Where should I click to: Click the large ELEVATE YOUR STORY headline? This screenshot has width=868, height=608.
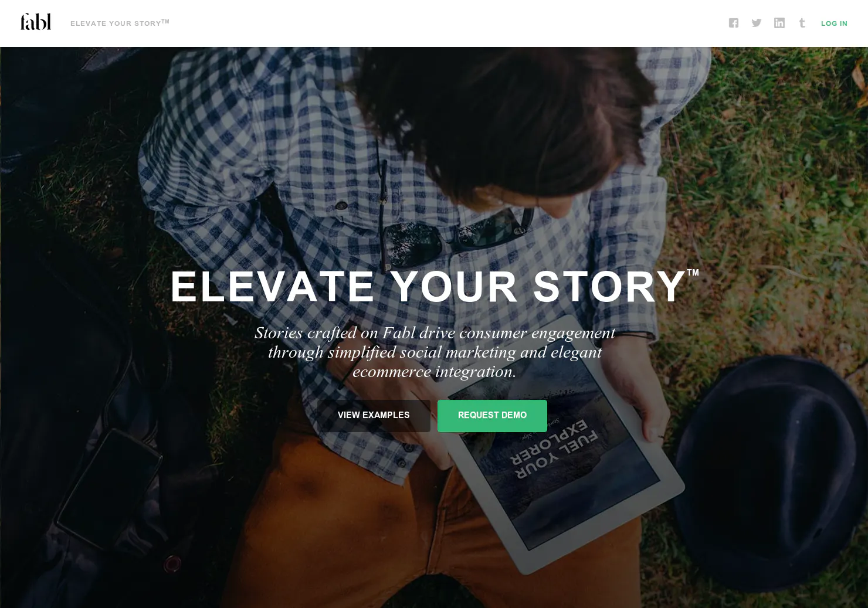[x=428, y=287]
